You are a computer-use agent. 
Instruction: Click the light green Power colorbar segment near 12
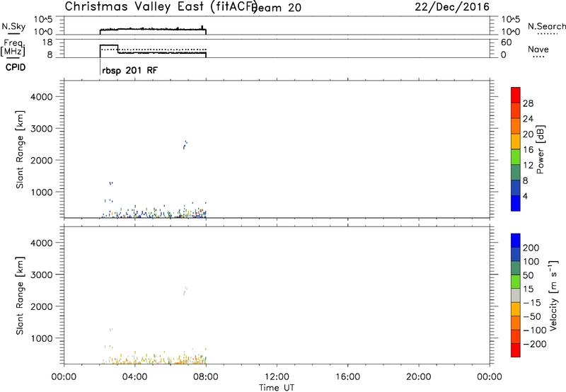click(x=516, y=156)
